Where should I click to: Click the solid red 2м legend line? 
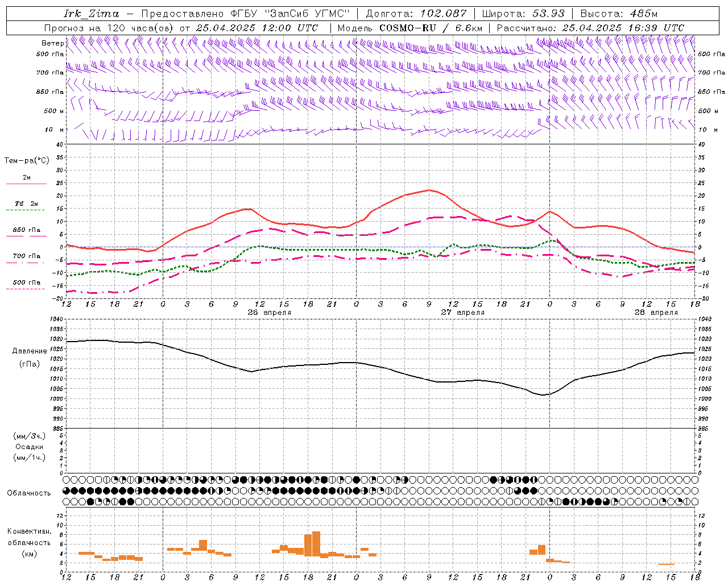point(26,184)
